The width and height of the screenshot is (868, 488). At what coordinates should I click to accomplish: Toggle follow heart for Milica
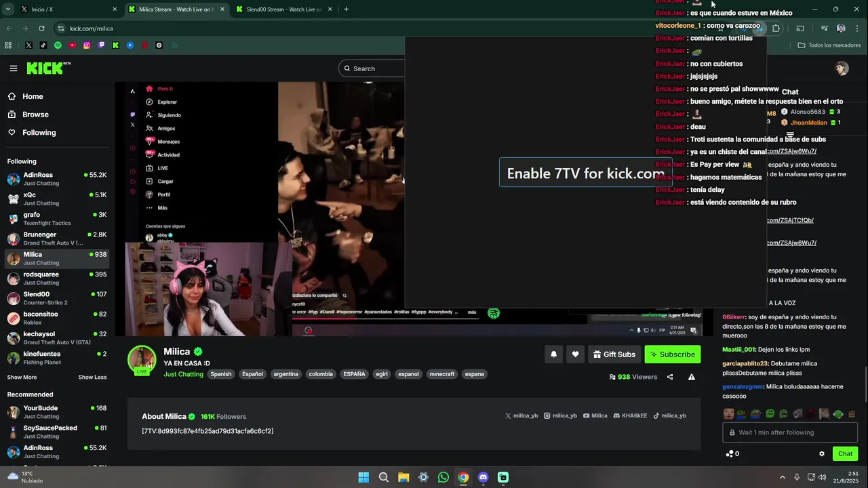pyautogui.click(x=575, y=354)
